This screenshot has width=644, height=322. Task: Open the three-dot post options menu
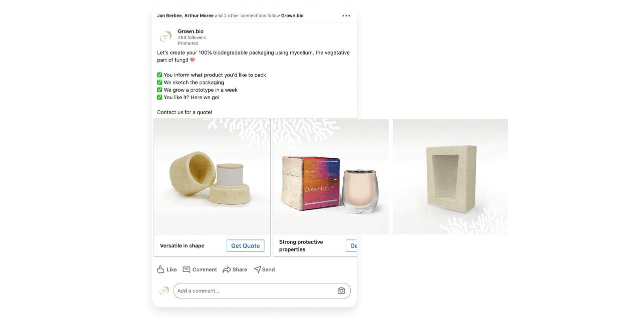tap(346, 16)
